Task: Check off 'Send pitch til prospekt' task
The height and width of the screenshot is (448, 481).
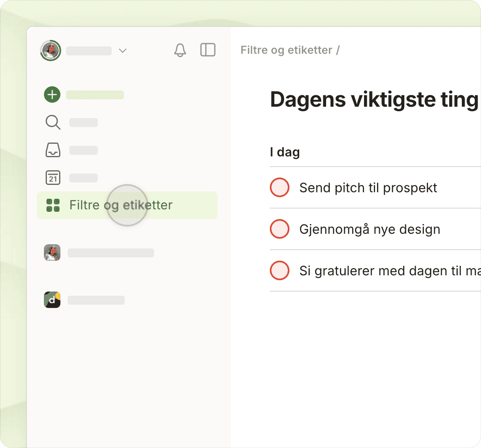Action: 280,187
